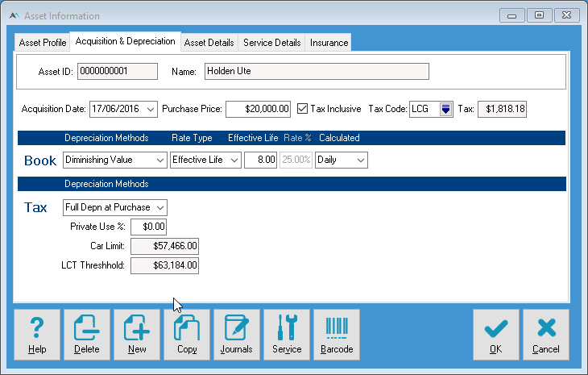This screenshot has height=375, width=588.
Task: Cancel changes with the X button
Action: coord(546,334)
